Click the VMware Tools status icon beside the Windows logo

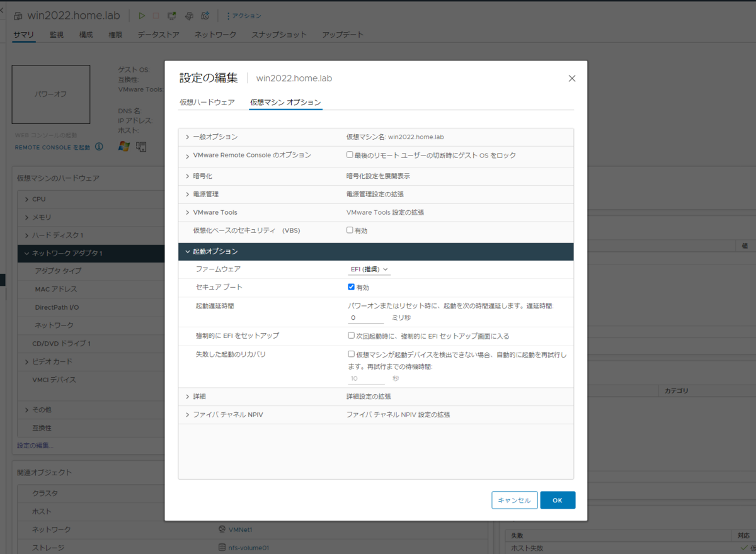pyautogui.click(x=141, y=146)
